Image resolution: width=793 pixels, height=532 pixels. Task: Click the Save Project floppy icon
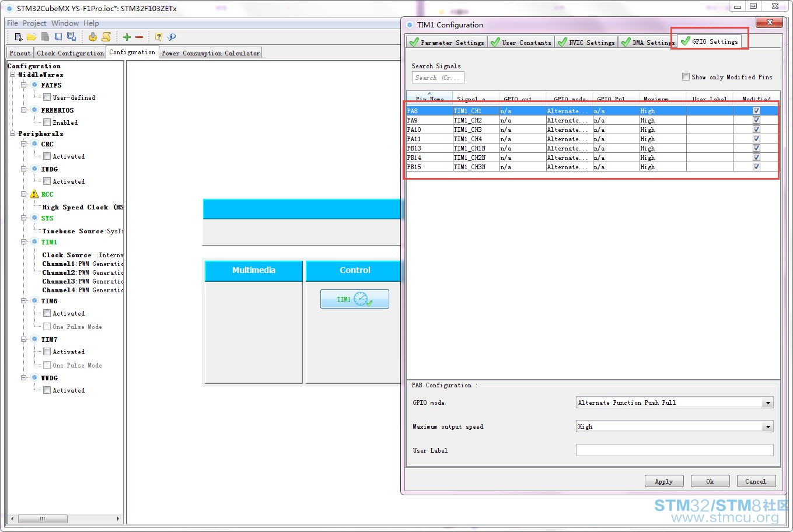tap(58, 37)
